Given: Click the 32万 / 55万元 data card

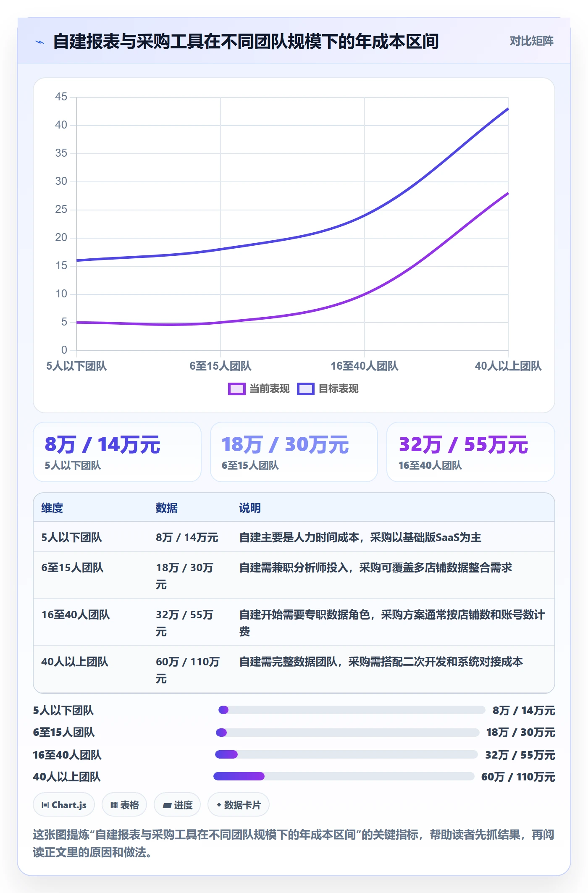Looking at the screenshot, I should [471, 452].
